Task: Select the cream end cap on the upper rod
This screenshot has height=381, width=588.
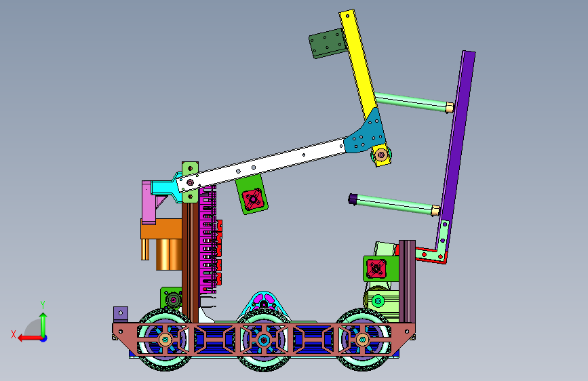Action: pyautogui.click(x=450, y=108)
